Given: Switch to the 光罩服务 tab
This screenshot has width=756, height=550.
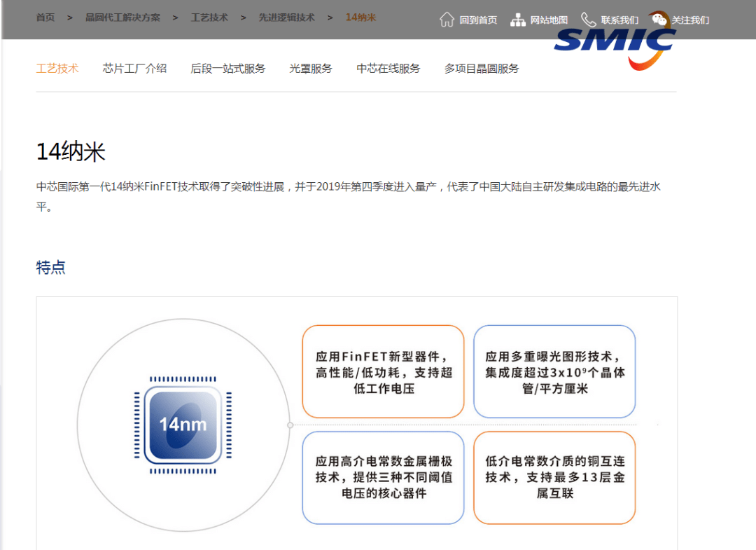Looking at the screenshot, I should 311,68.
